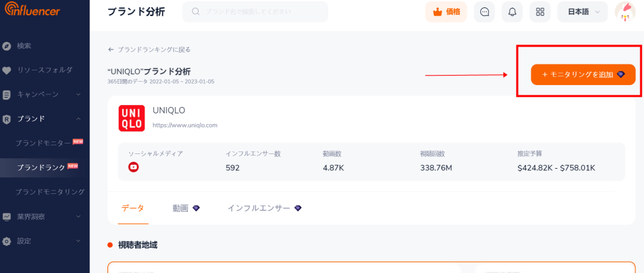Click the user avatar in top right

click(625, 11)
